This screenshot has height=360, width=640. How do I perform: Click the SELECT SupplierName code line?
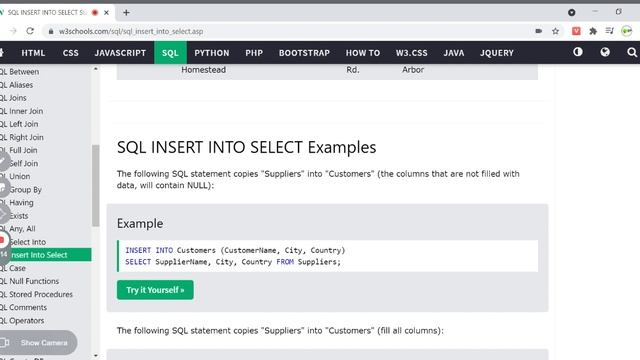233,262
